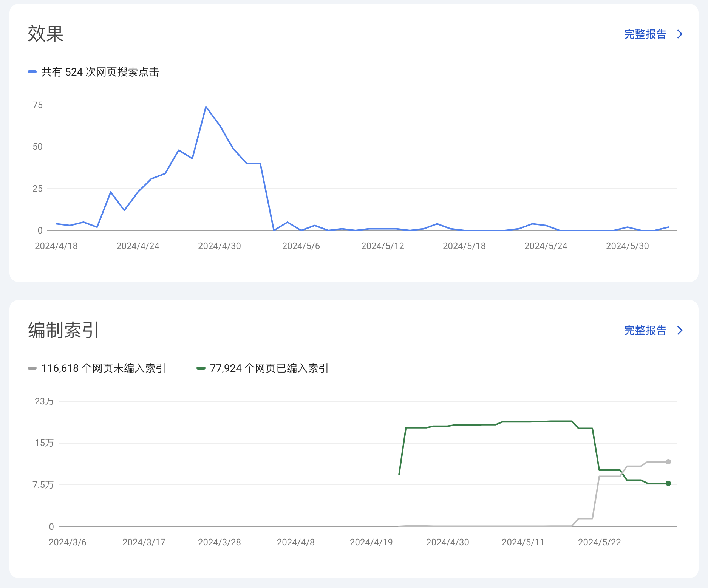Click x-axis label 2024/4/19 in index chart
The height and width of the screenshot is (588, 708).
pos(371,542)
